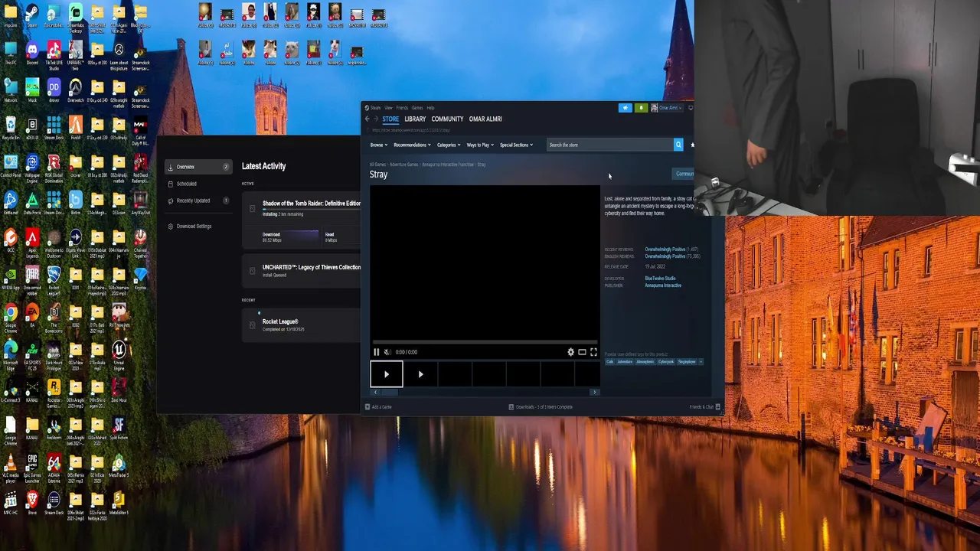Open the Wallpaper Engine desktop icon
Screen dimensions: 980x551
[32, 168]
